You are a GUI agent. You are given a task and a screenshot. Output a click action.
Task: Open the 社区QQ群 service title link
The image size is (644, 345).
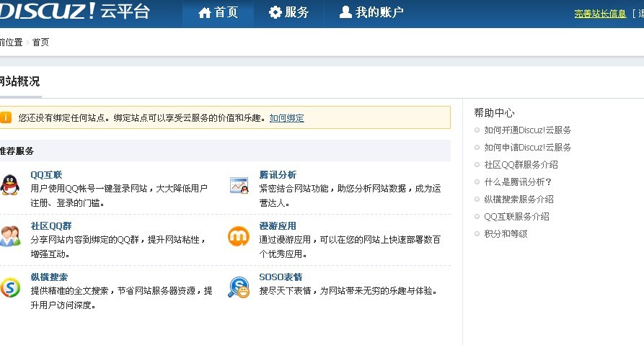[51, 226]
